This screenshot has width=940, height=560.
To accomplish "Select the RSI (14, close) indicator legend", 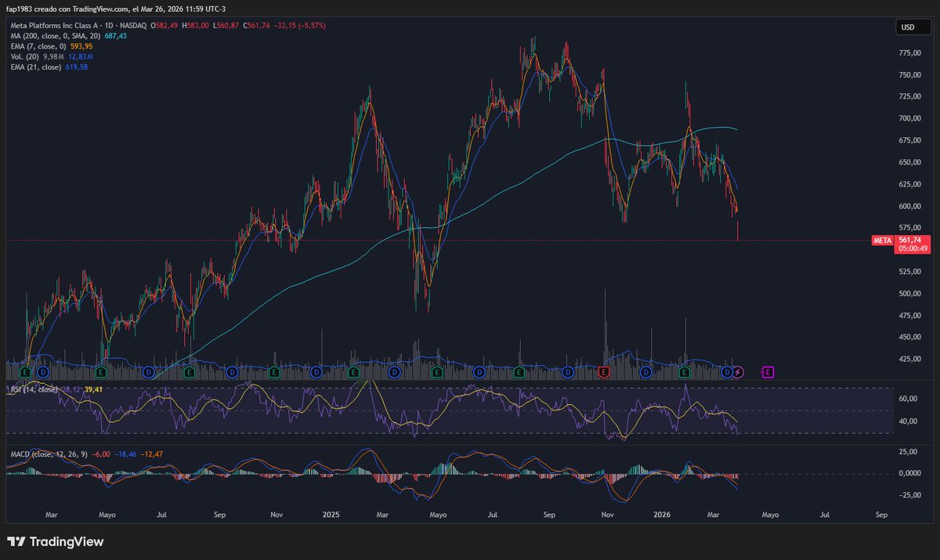I will coord(34,388).
